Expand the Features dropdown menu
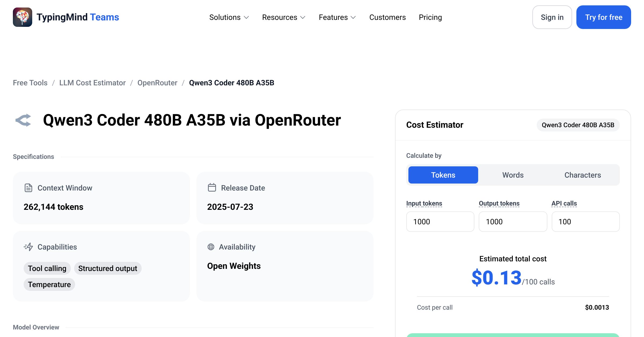Viewport: 644px width, 337px height. (x=337, y=17)
